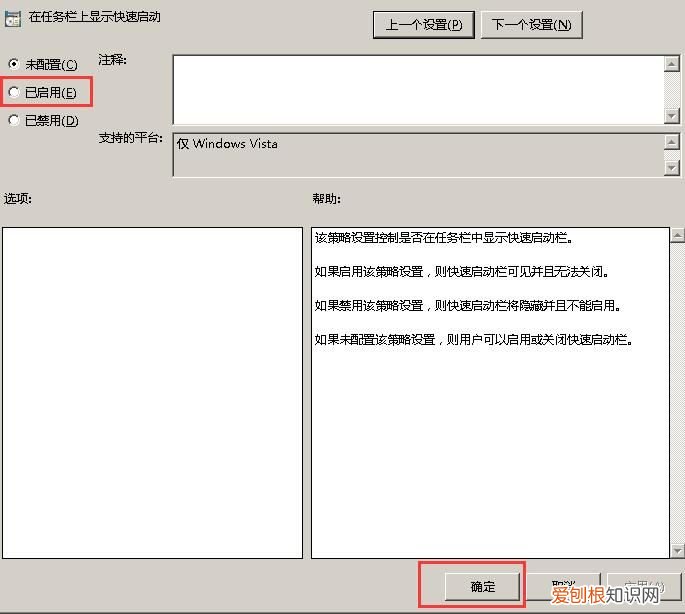Viewport: 685px width, 614px height.
Task: Click the 注释 box scroll up arrow
Action: pyautogui.click(x=671, y=64)
